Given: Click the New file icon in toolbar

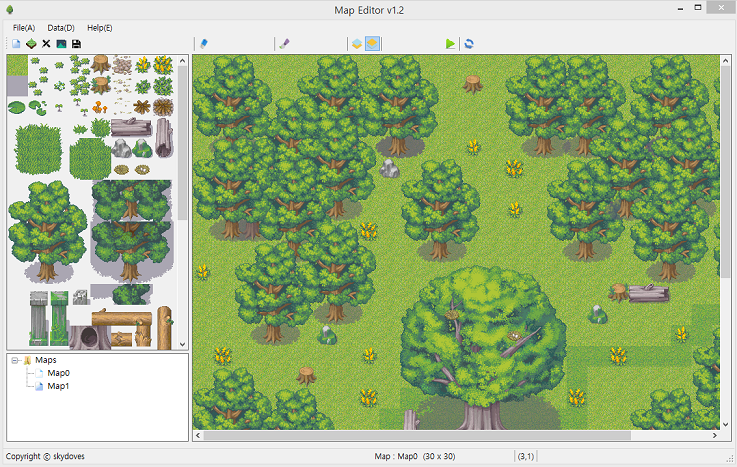Looking at the screenshot, I should click(16, 44).
